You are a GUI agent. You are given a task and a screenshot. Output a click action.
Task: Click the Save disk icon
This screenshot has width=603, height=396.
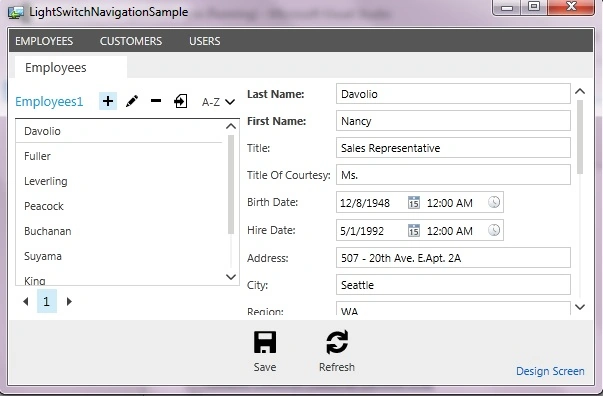pyautogui.click(x=265, y=342)
